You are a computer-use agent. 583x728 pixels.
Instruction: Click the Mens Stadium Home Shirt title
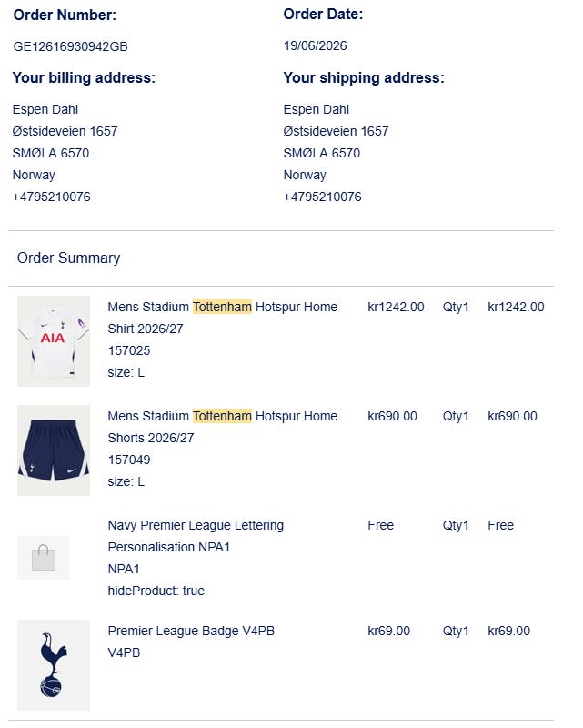click(x=222, y=318)
